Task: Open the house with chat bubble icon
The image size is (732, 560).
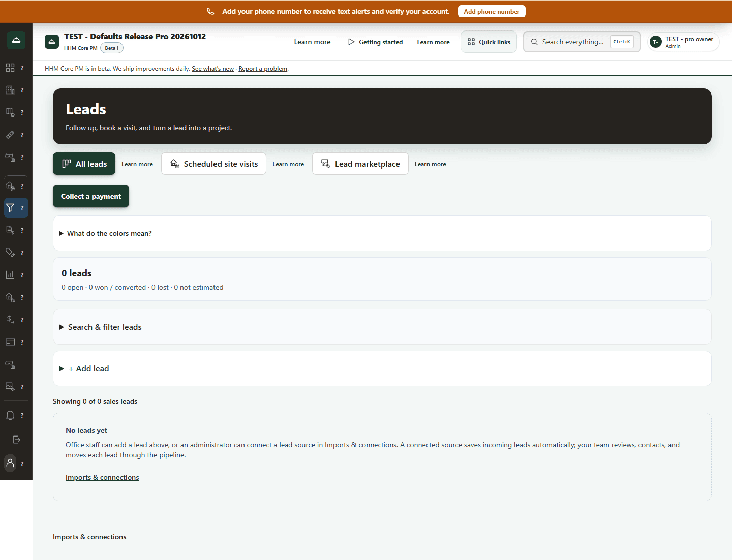Action: [x=10, y=186]
